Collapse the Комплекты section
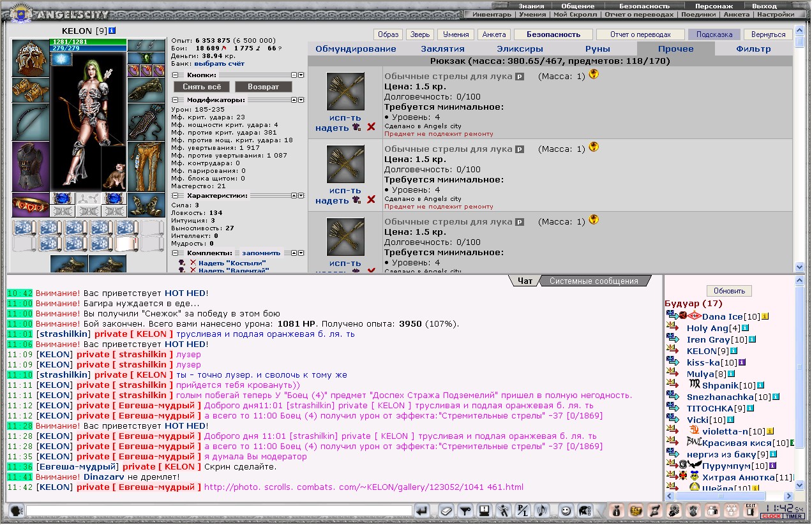Screen dimensions: 812x525 point(176,253)
